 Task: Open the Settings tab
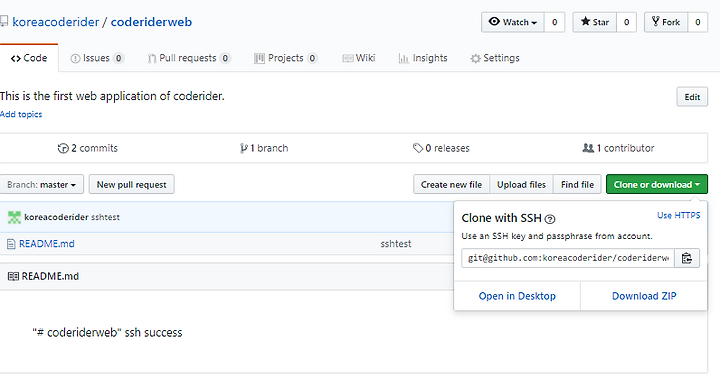495,58
